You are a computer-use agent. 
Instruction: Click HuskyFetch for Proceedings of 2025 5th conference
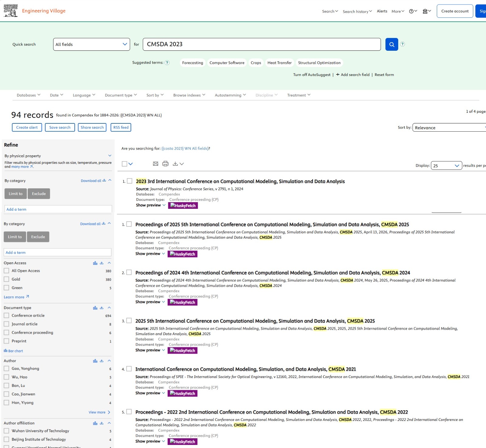pyautogui.click(x=182, y=254)
